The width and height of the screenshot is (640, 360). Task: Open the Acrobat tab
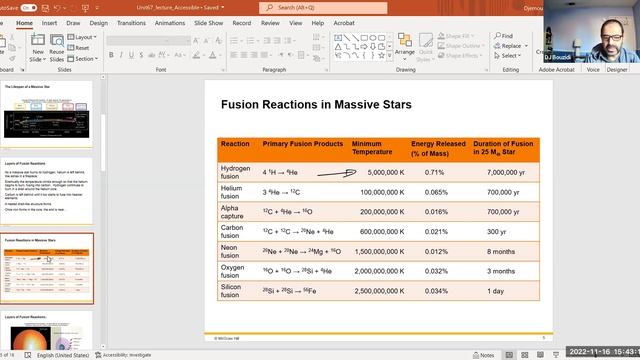344,23
